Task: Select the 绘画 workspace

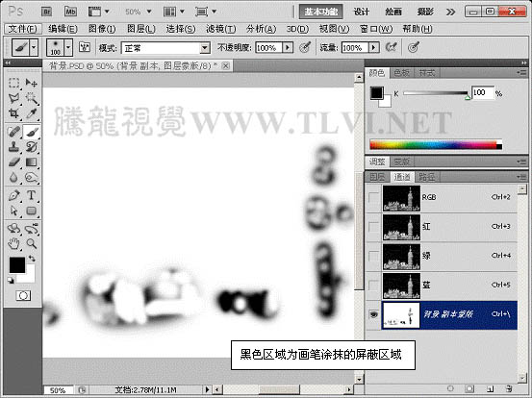Action: [393, 12]
